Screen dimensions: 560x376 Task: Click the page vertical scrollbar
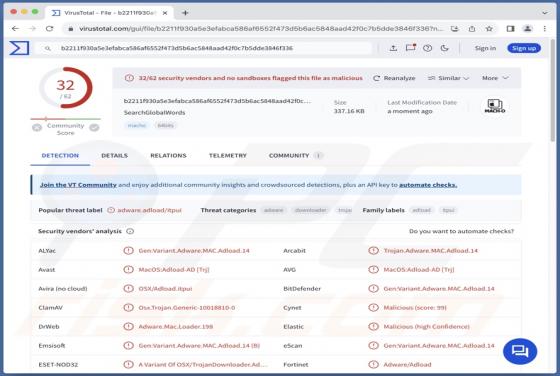[553, 89]
